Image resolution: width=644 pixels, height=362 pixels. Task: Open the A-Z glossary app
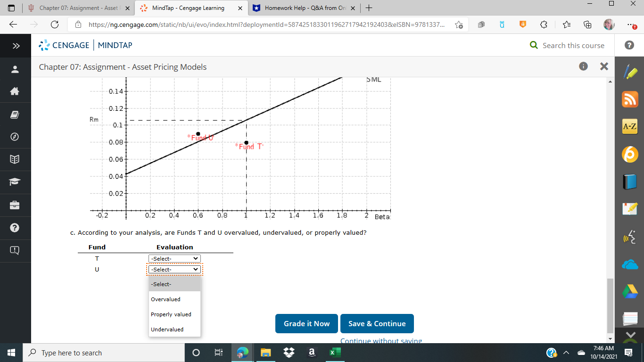click(630, 127)
